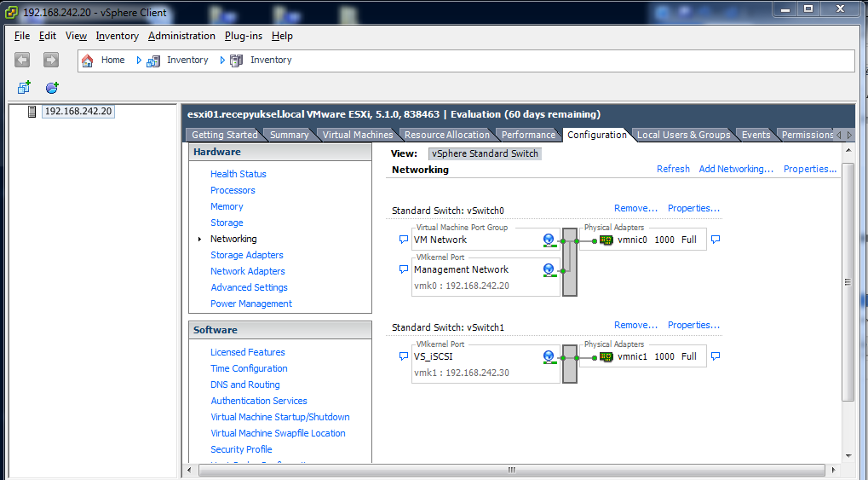Click the VS_iSCSI port globe icon
This screenshot has width=868, height=480.
tap(549, 357)
